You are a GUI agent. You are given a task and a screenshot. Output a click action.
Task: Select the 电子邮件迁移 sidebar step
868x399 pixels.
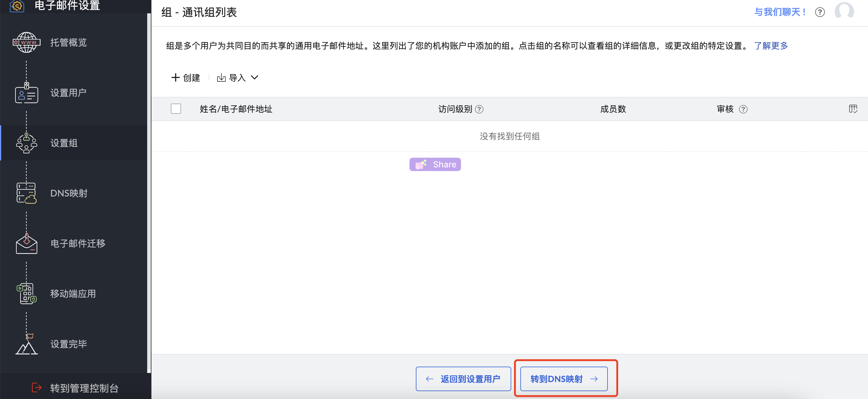point(78,243)
